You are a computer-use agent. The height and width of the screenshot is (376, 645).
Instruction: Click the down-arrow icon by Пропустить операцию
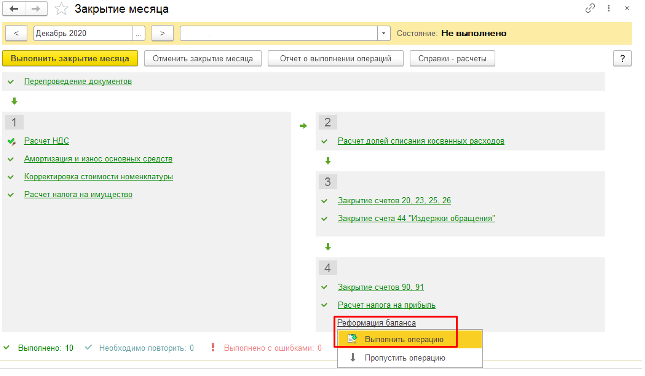[x=353, y=357]
